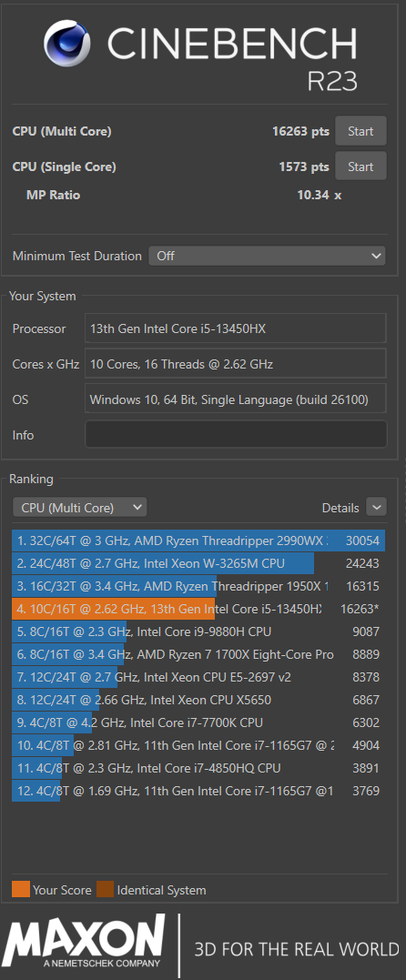Click the Processor name field
The width and height of the screenshot is (406, 980).
[x=236, y=328]
